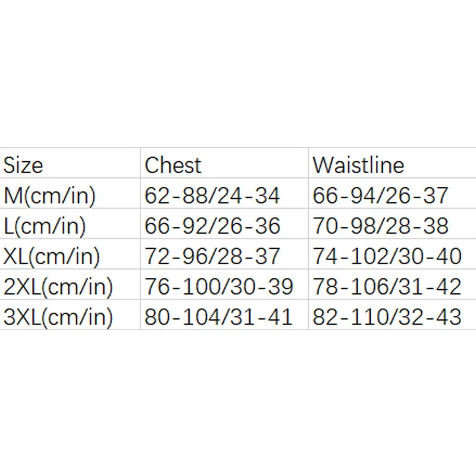Click chest value 76-100/30-39
Viewport: 476px width, 476px height.
(x=218, y=286)
